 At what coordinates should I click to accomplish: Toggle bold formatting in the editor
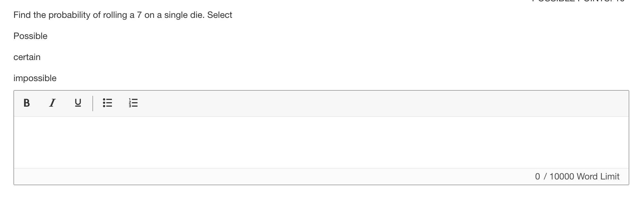coord(27,103)
